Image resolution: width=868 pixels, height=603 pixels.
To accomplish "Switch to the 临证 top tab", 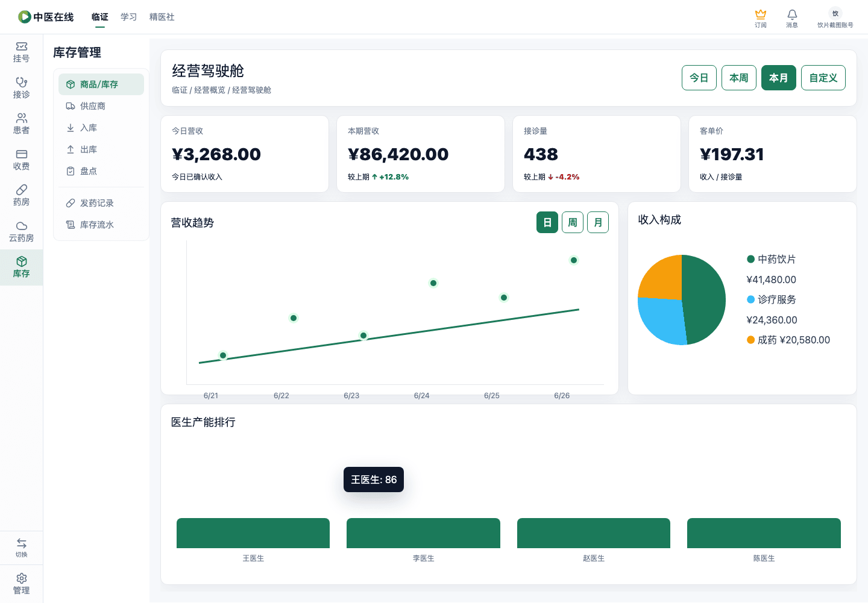I will point(100,17).
